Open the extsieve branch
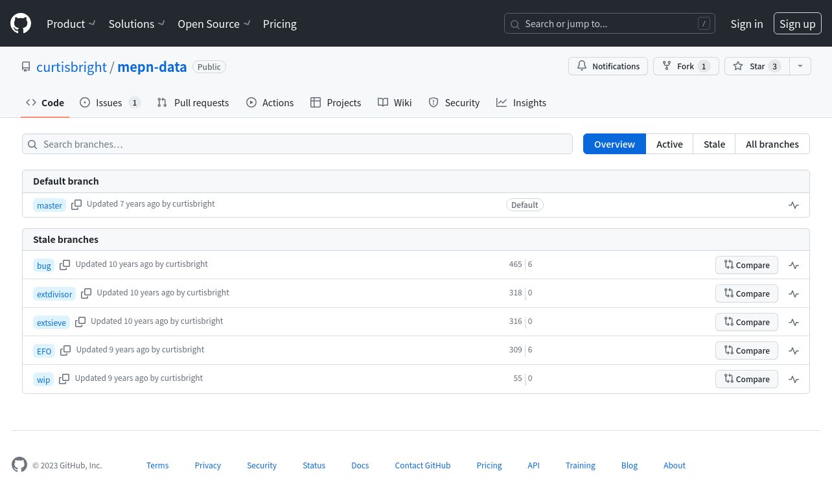Viewport: 832px width, 504px height. [x=51, y=323]
